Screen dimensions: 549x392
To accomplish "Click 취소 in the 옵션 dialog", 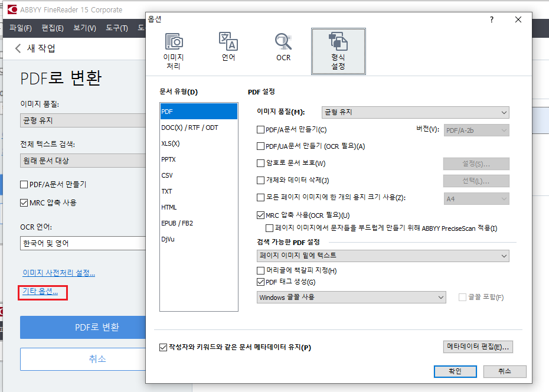I will [x=505, y=371].
